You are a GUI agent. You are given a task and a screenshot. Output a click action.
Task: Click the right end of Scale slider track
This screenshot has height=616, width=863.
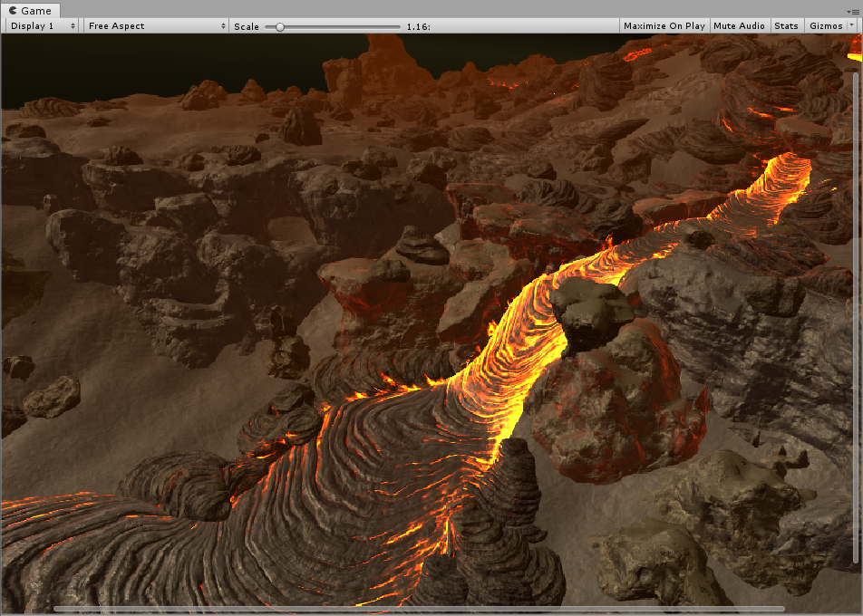[397, 26]
